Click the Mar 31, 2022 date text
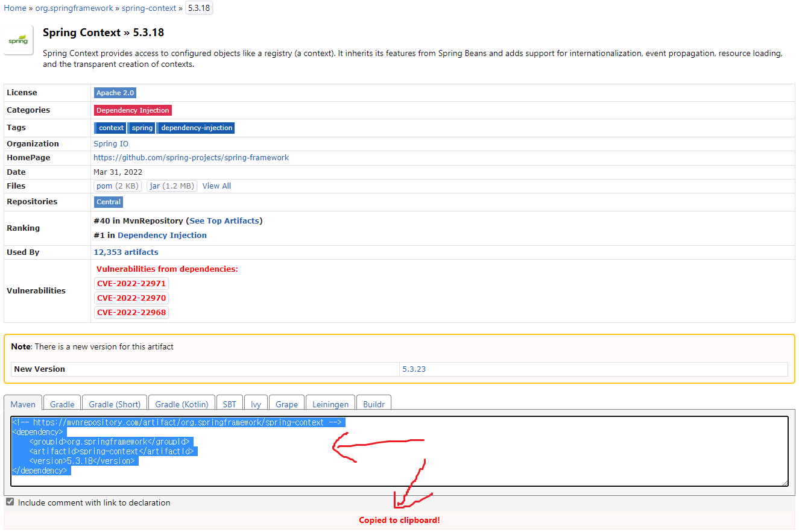The height and width of the screenshot is (532, 799). [118, 172]
